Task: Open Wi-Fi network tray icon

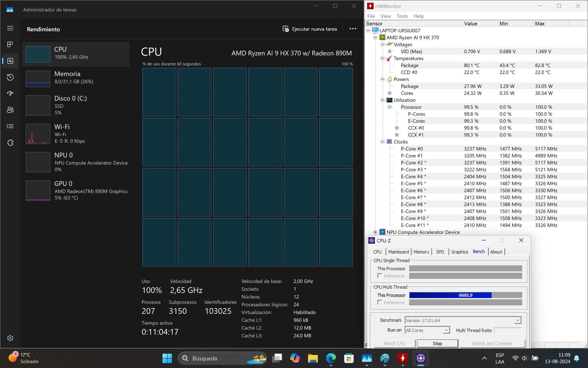Action: [x=515, y=358]
